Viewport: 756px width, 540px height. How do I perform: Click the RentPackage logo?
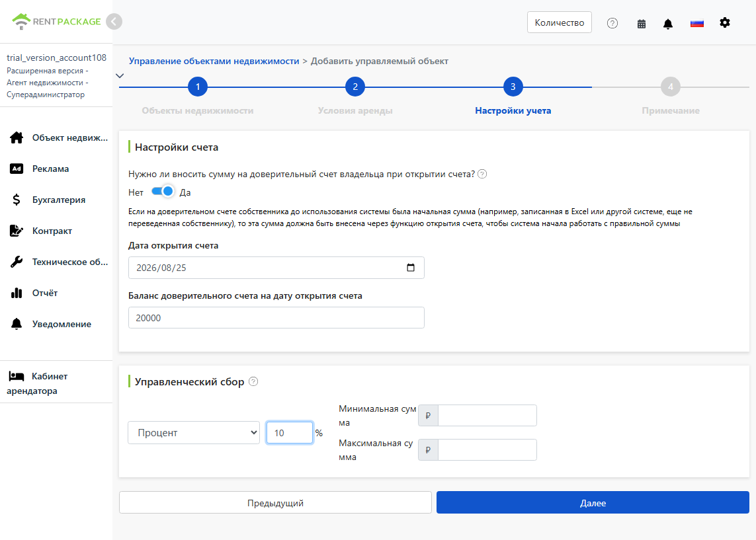point(56,21)
